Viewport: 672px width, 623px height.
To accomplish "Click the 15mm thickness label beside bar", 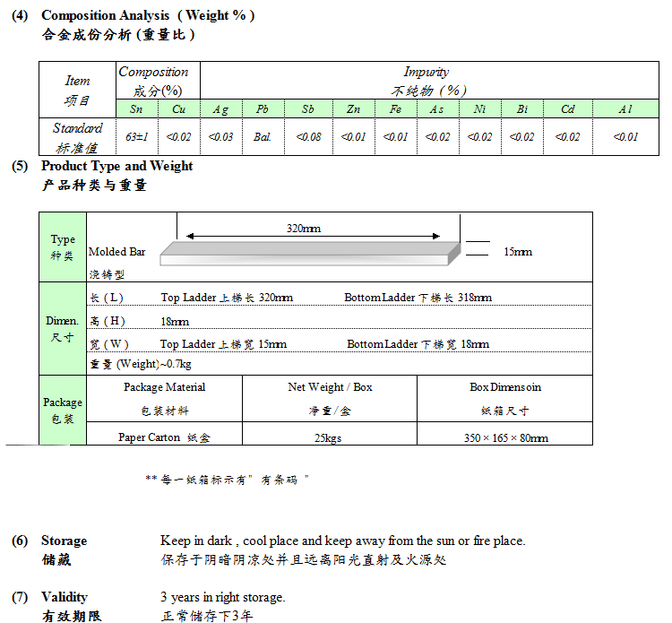I will click(x=518, y=252).
